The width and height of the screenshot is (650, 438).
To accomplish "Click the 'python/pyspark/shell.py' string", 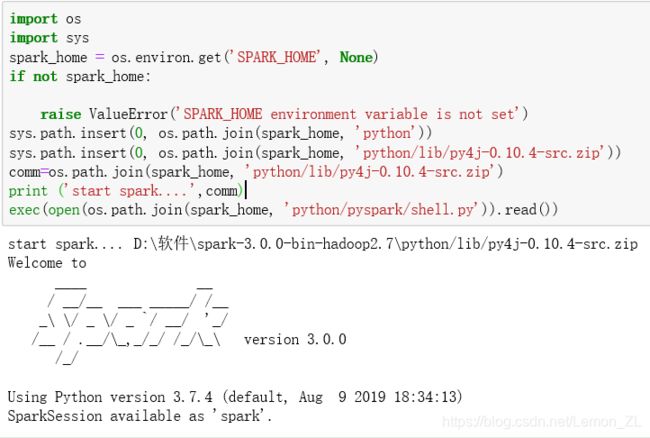I will pos(381,210).
